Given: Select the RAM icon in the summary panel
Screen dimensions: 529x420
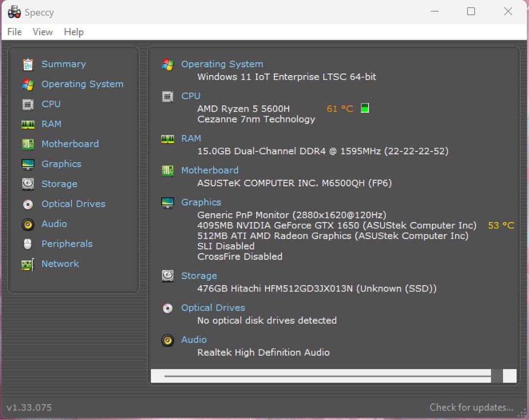Looking at the screenshot, I should [x=168, y=139].
